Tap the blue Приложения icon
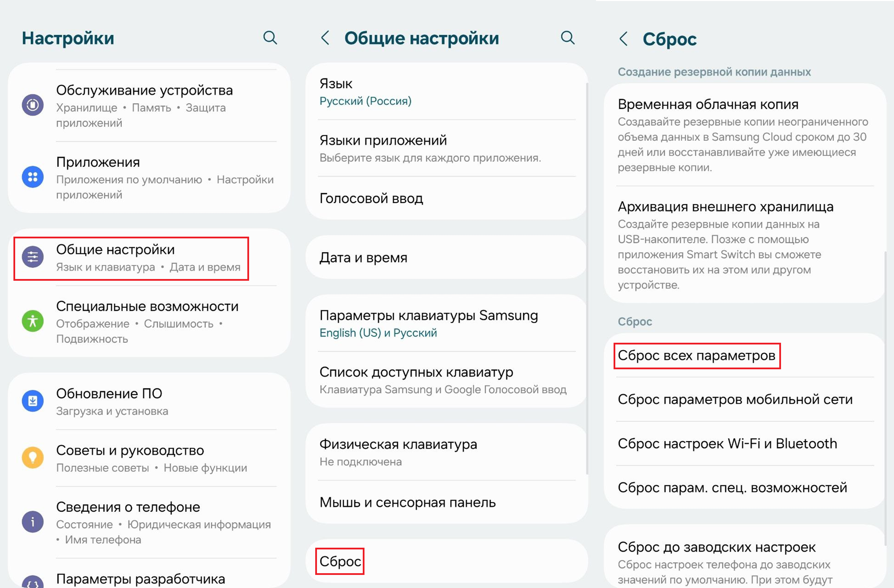This screenshot has height=588, width=894. pyautogui.click(x=33, y=177)
